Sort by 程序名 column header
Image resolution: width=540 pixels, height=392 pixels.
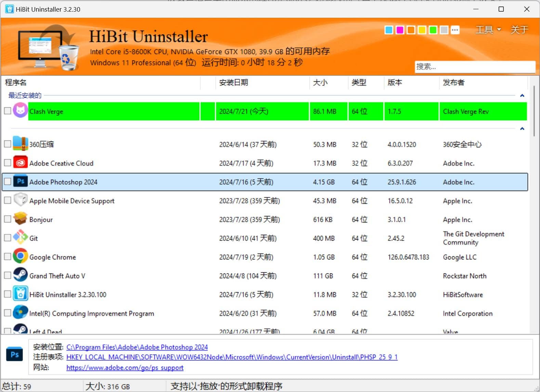[x=101, y=82]
